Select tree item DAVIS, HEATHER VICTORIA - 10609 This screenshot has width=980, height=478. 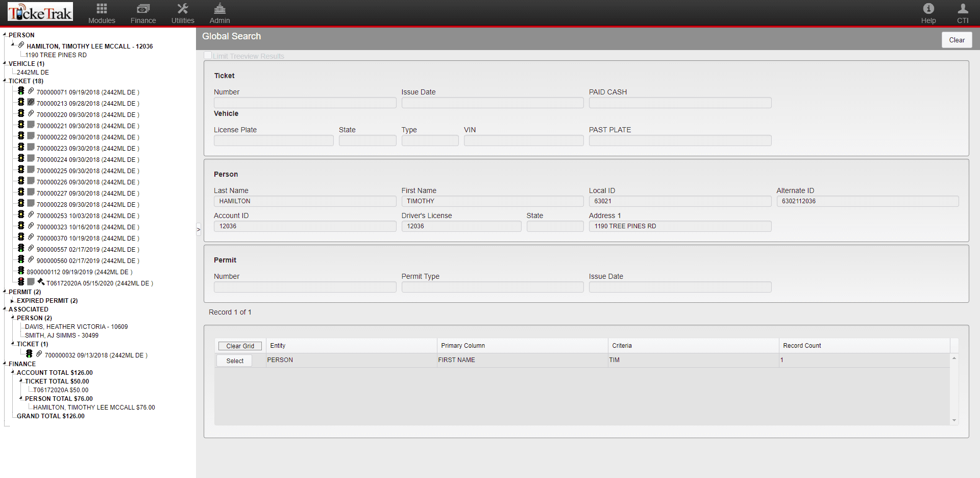[x=76, y=326]
